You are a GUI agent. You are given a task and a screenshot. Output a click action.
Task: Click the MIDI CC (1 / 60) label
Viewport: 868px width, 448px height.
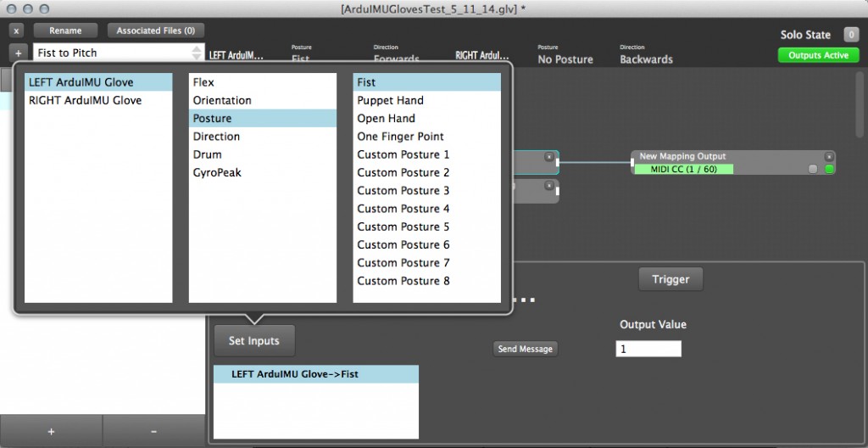point(684,169)
